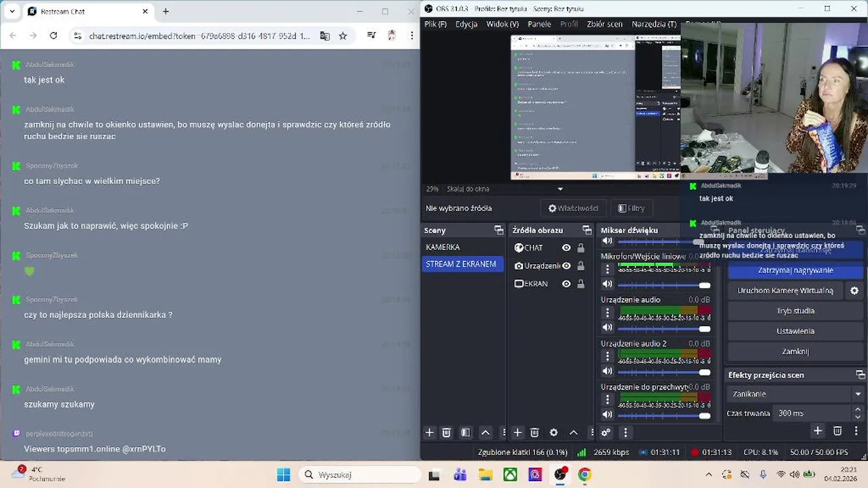Click Zatrzymaj nagrywanie button
868x488 pixels.
click(795, 270)
